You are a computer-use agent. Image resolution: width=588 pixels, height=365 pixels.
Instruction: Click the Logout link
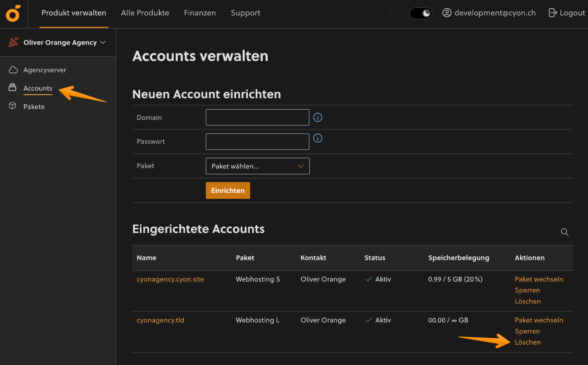[x=572, y=13]
